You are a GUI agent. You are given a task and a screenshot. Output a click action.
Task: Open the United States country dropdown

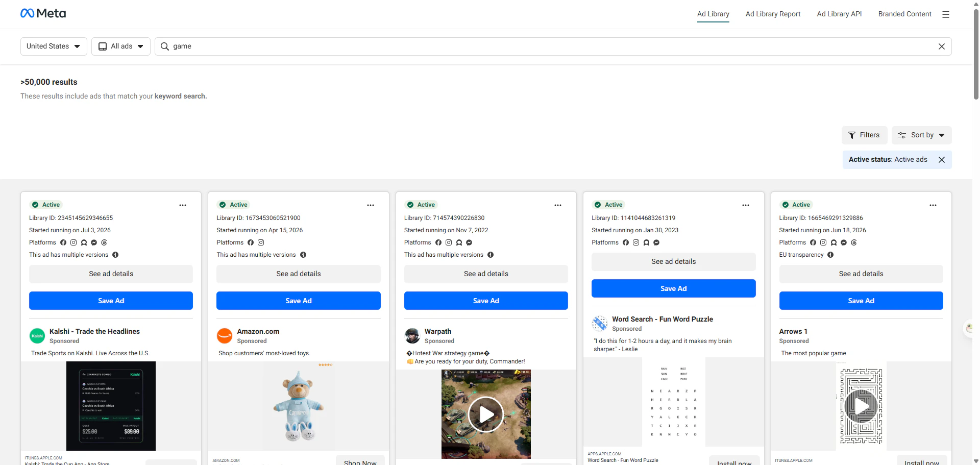(x=54, y=46)
